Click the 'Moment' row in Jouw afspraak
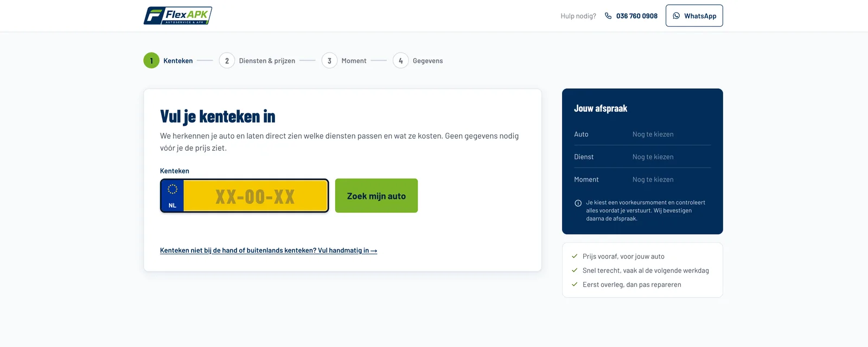The width and height of the screenshot is (868, 347). coord(642,179)
